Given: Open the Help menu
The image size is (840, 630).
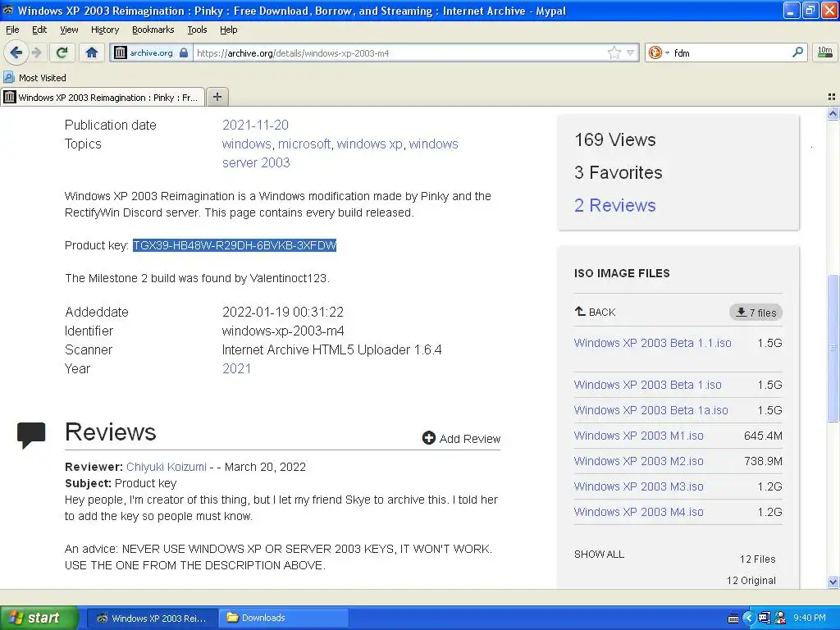Looking at the screenshot, I should pos(228,30).
